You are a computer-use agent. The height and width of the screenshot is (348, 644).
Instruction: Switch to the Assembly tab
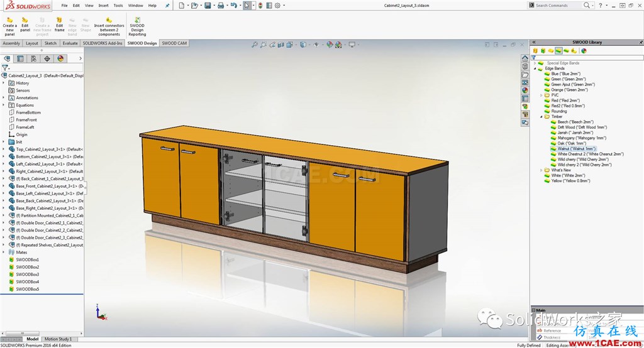coord(11,43)
